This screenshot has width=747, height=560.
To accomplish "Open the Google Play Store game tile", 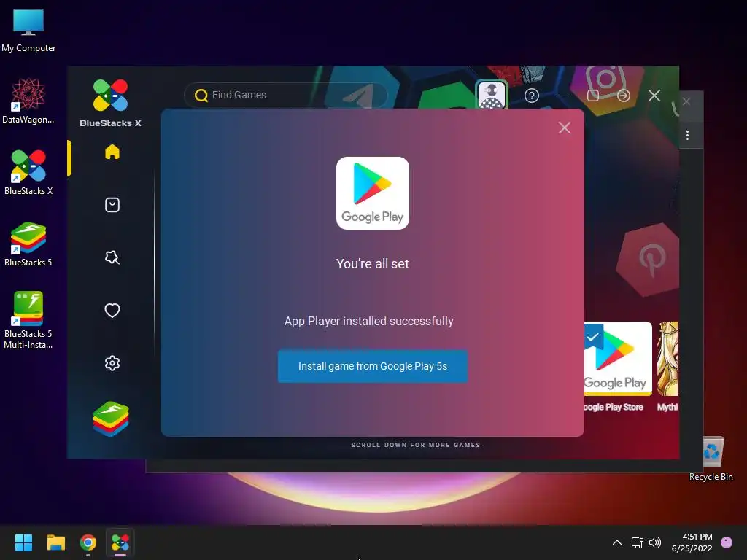I will 618,359.
